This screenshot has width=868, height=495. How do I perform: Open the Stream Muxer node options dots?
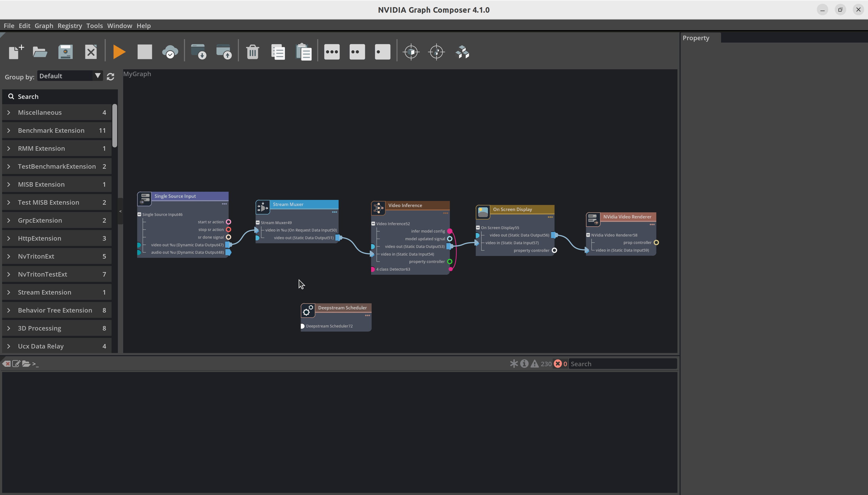coord(334,212)
